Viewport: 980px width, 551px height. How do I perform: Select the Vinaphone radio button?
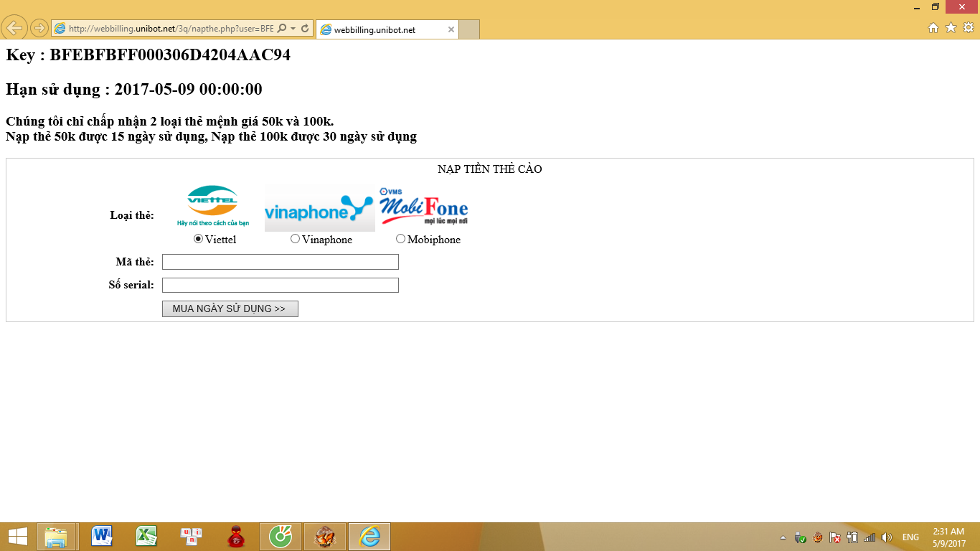point(295,239)
